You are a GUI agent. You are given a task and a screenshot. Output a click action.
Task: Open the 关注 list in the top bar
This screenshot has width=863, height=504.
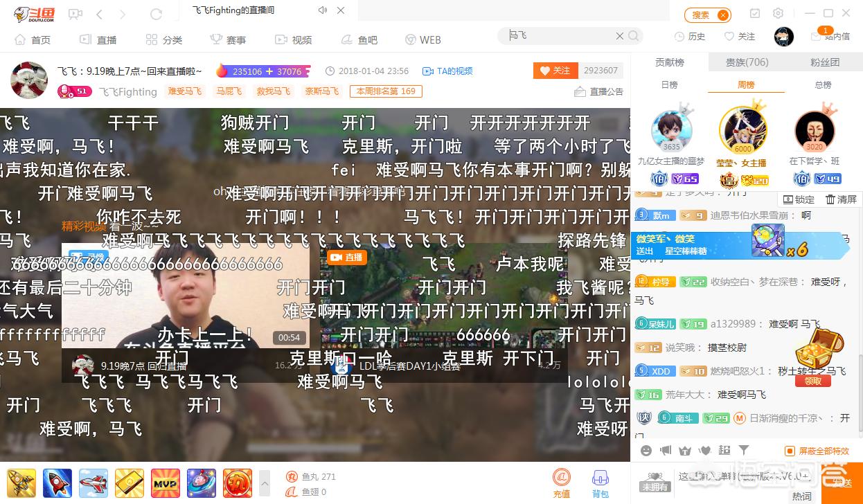(x=740, y=36)
